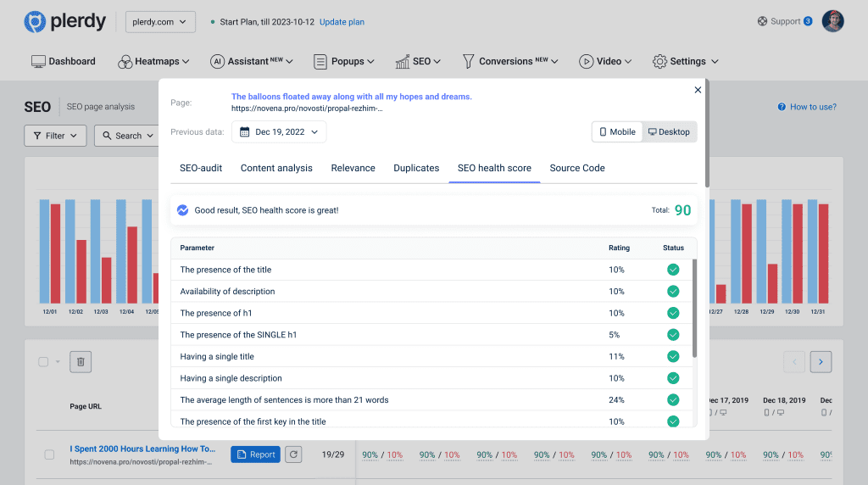Click status checkmark for The presence of h1

click(673, 313)
